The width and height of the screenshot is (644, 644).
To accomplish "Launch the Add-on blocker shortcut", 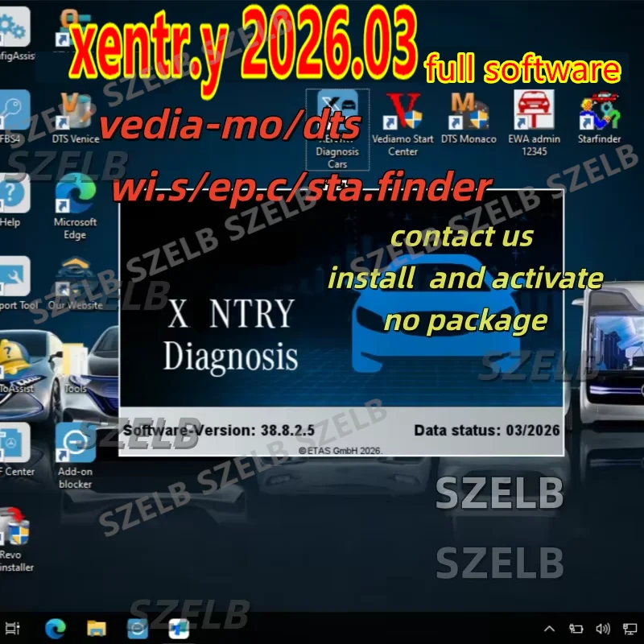I will click(75, 456).
